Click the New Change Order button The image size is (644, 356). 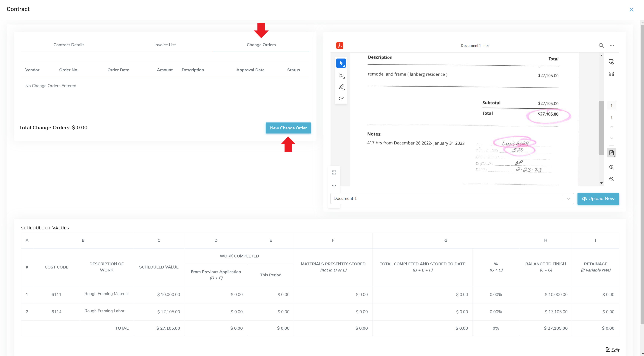288,128
